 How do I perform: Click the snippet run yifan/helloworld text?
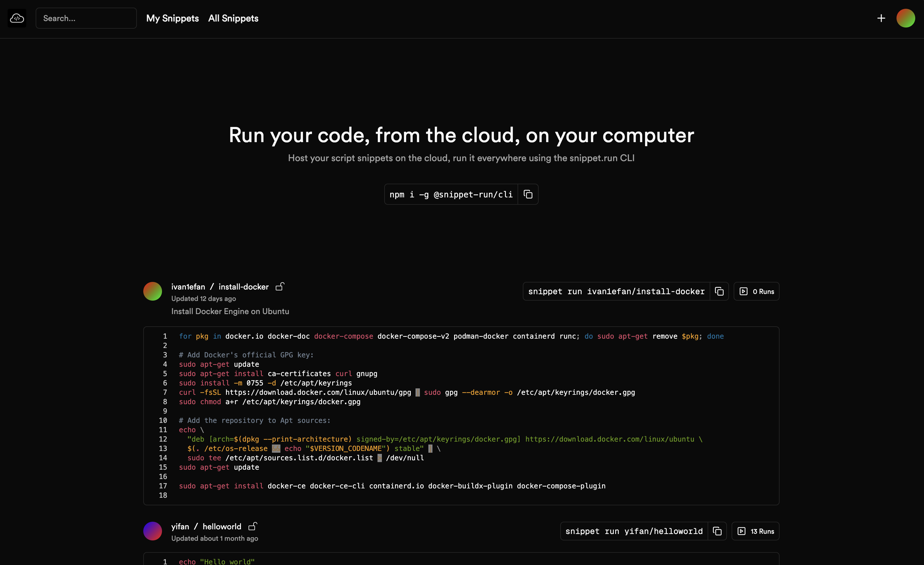[x=634, y=531]
